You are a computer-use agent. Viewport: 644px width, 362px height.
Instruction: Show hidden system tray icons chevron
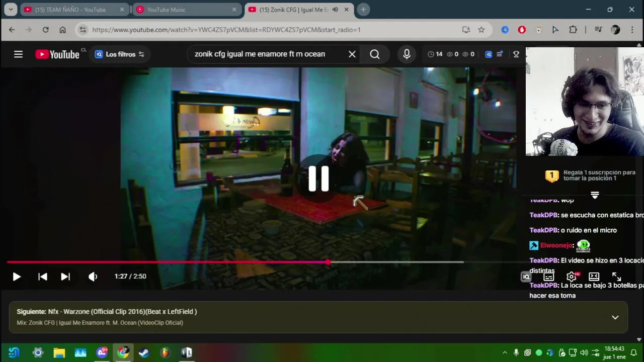pos(505,353)
